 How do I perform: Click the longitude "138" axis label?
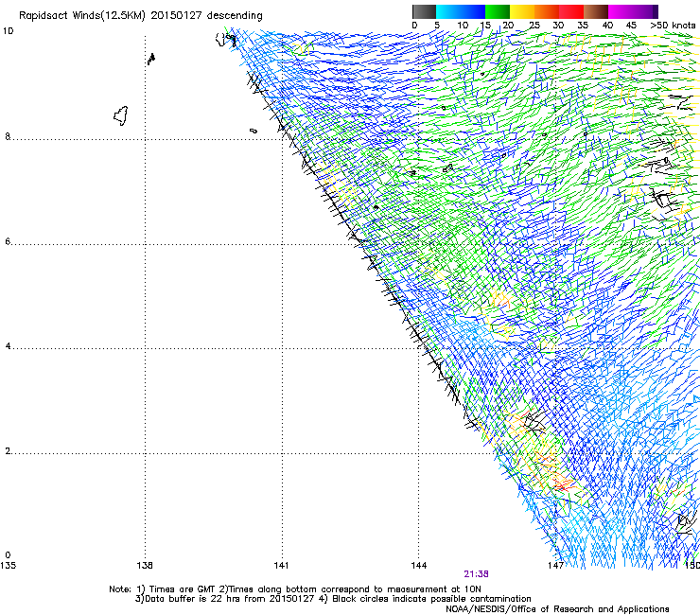tap(145, 566)
